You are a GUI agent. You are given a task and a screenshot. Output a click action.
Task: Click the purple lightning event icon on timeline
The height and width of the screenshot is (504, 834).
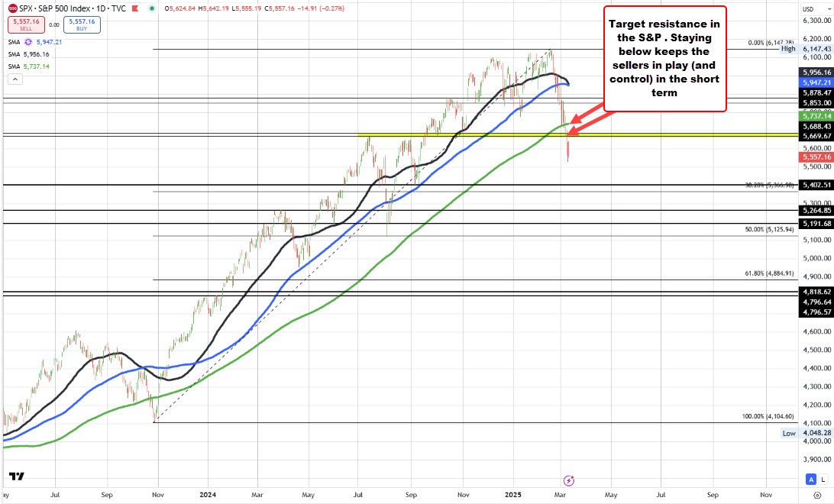tap(568, 480)
